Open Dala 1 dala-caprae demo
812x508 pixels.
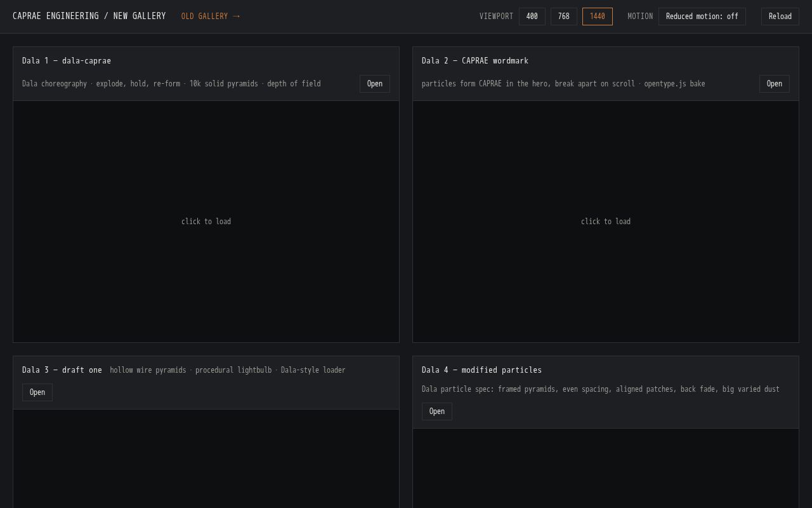[375, 84]
